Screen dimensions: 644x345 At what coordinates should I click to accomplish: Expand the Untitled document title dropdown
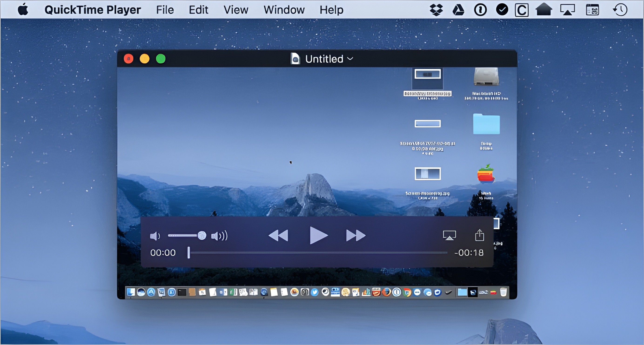(x=351, y=58)
